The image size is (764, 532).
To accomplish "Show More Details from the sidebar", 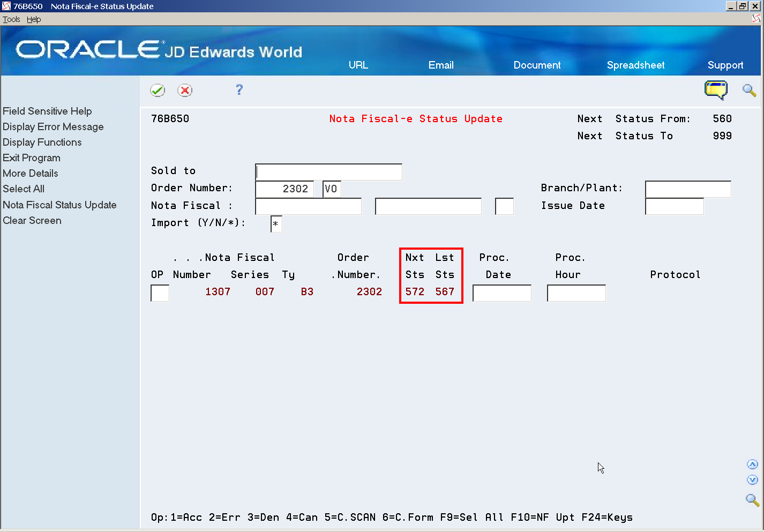I will click(x=31, y=173).
